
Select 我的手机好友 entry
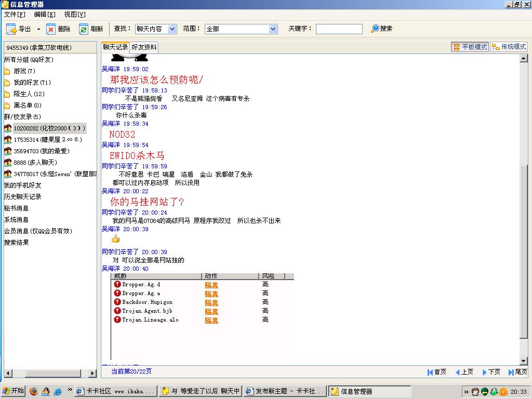[x=23, y=185]
